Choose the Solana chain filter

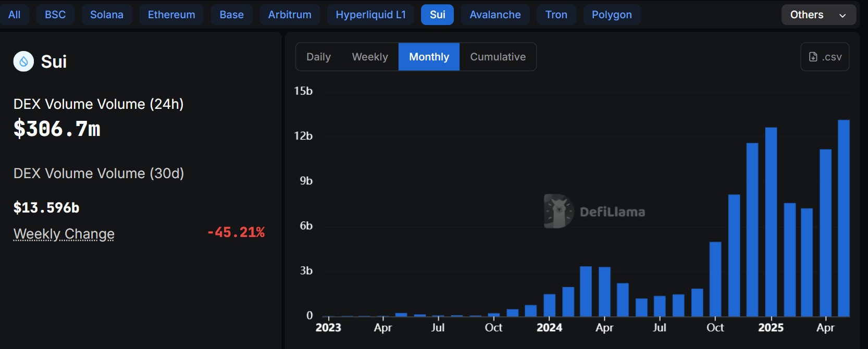coord(107,15)
